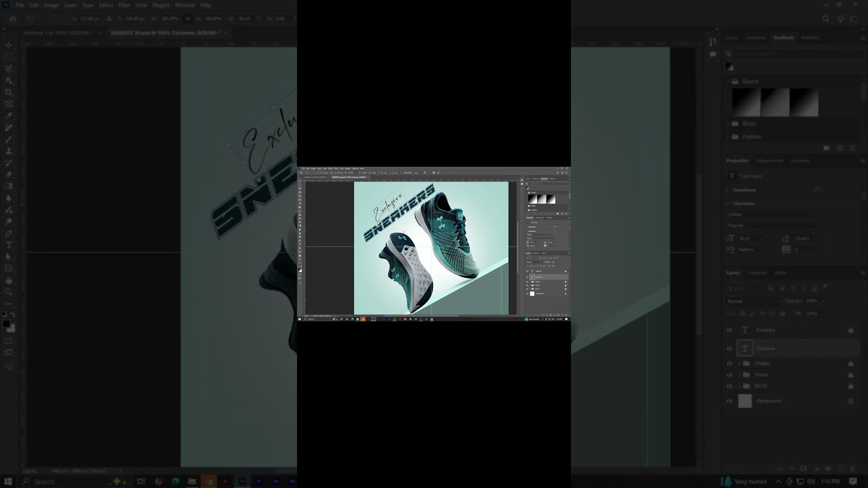
Task: Click the Fill 100% field in background Layers panel
Action: coord(812,313)
